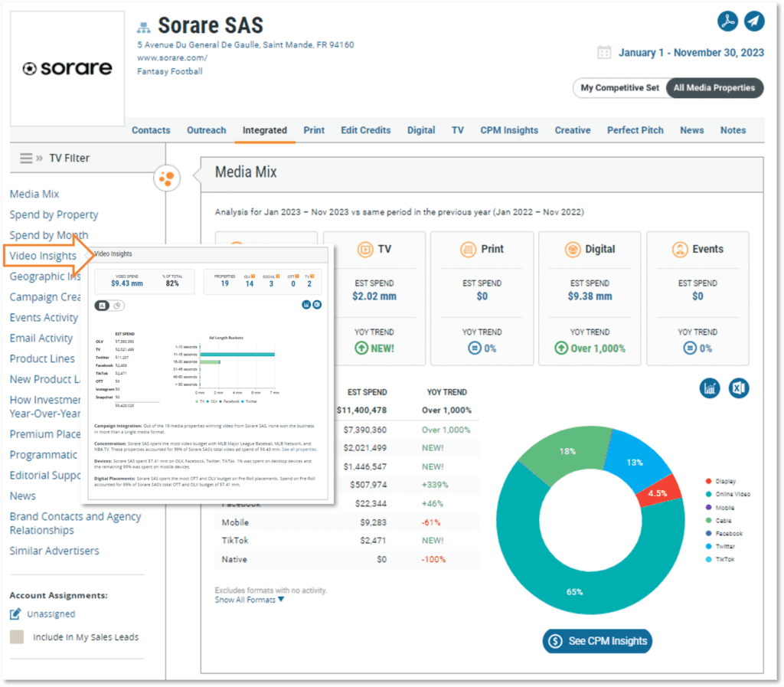Click the Excel export icon above donut chart
Screen dimensions: 784x687
(x=739, y=388)
